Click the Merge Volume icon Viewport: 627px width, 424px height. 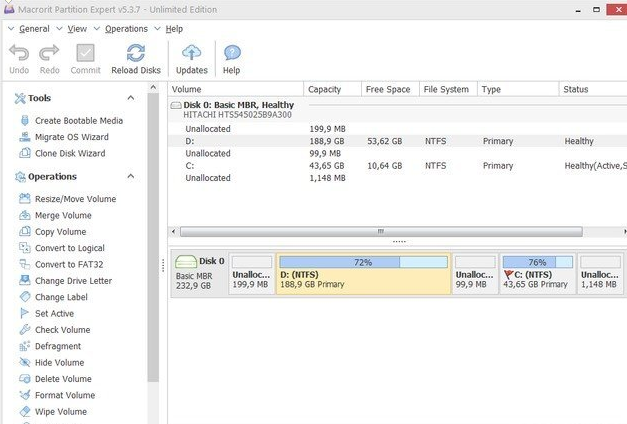(x=25, y=215)
